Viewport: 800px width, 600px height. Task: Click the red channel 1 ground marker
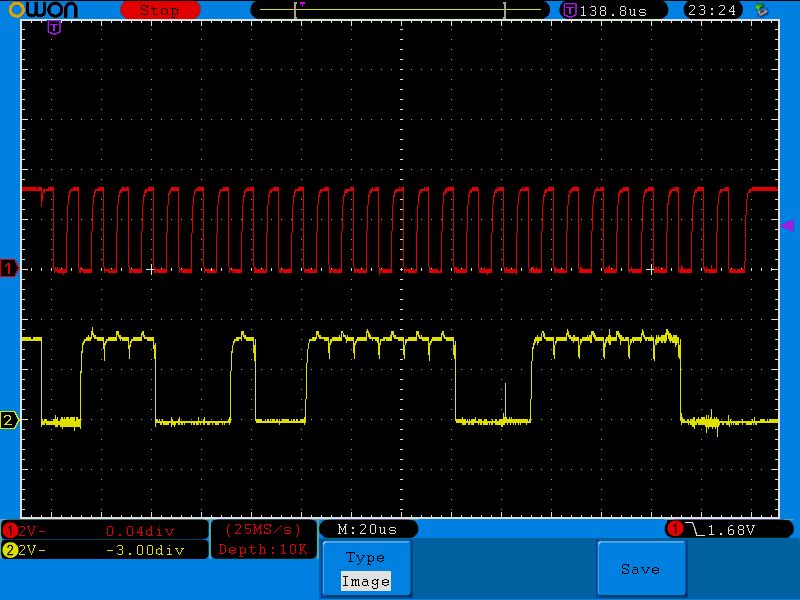(x=9, y=269)
